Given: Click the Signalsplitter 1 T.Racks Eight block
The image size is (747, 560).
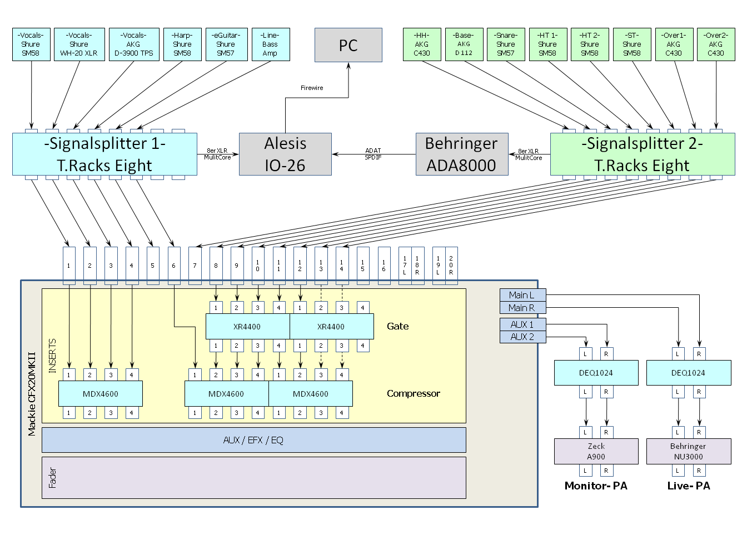Looking at the screenshot, I should tap(104, 154).
